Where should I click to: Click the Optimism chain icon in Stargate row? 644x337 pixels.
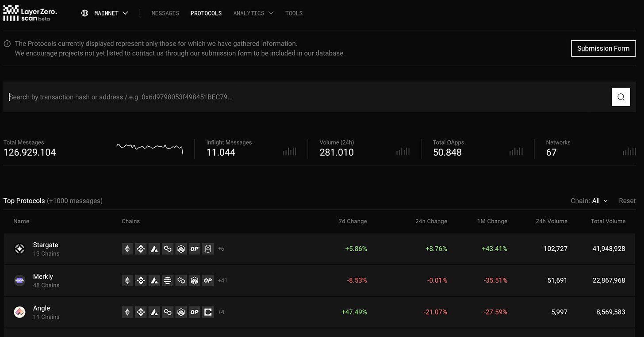coord(195,249)
